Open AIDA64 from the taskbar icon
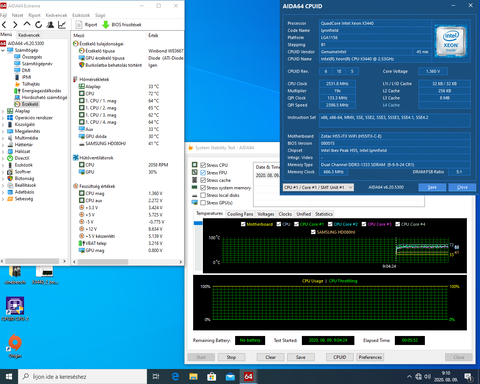 click(x=248, y=377)
